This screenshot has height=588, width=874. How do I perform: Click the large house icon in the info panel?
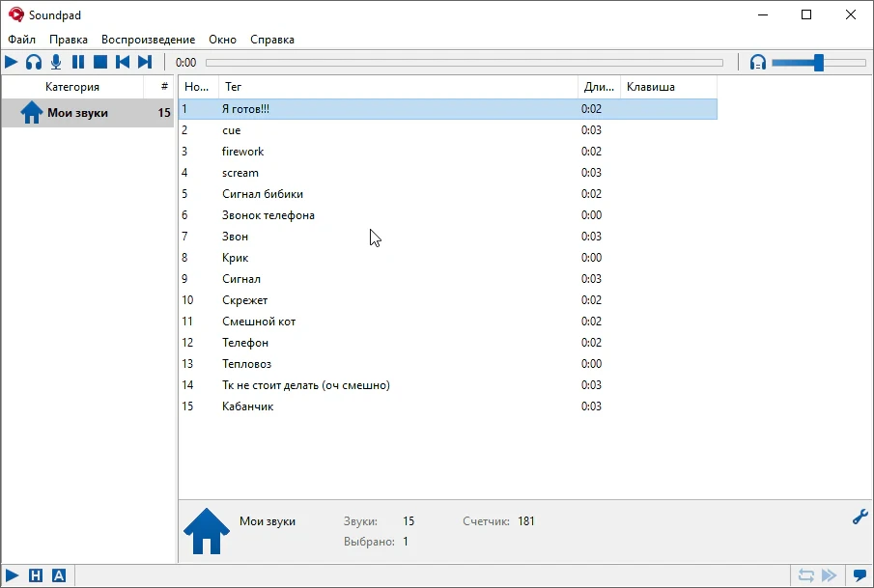(x=207, y=531)
